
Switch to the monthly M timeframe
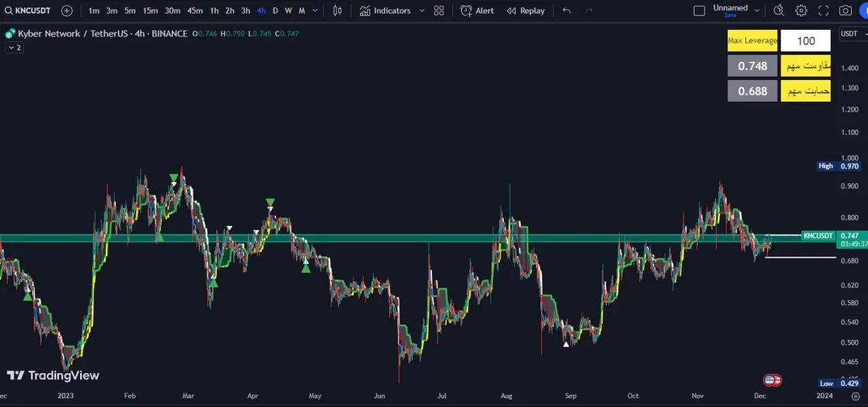(x=302, y=11)
